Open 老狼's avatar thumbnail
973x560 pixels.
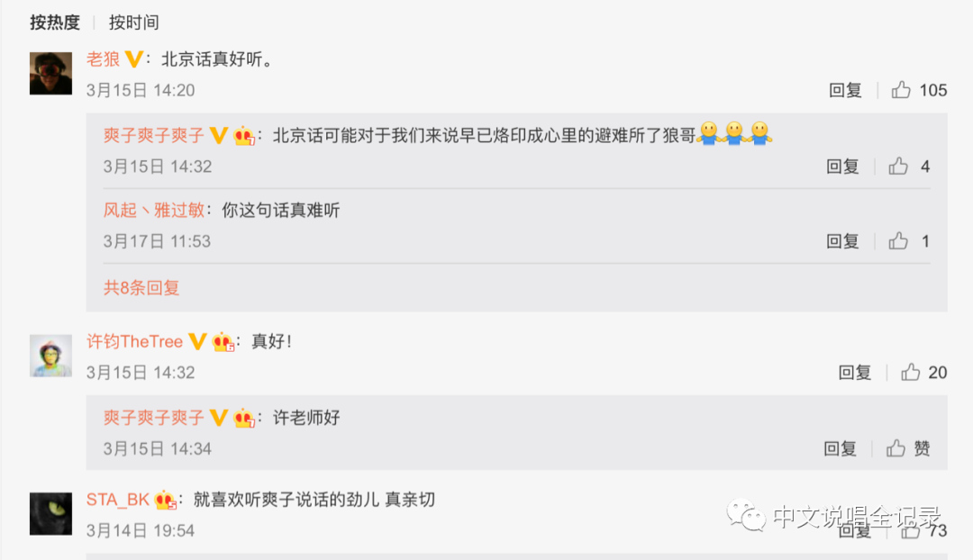tap(50, 73)
